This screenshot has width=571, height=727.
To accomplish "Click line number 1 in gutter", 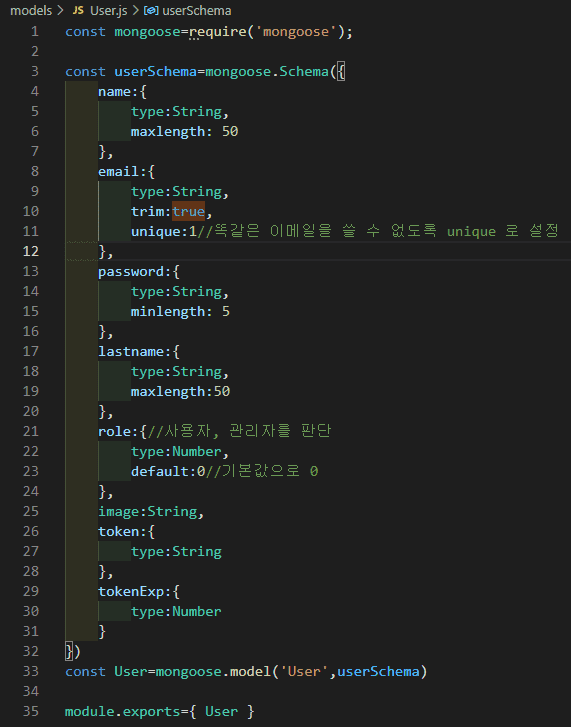I will click(x=35, y=32).
